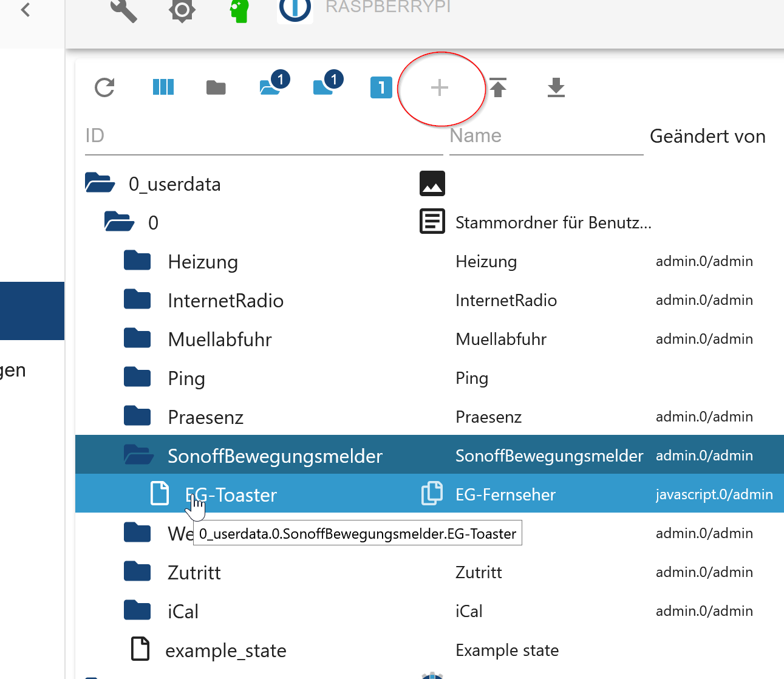Screen dimensions: 784x679
Task: Select the SonoffBewegungsmelder ID label
Action: pyautogui.click(x=275, y=456)
